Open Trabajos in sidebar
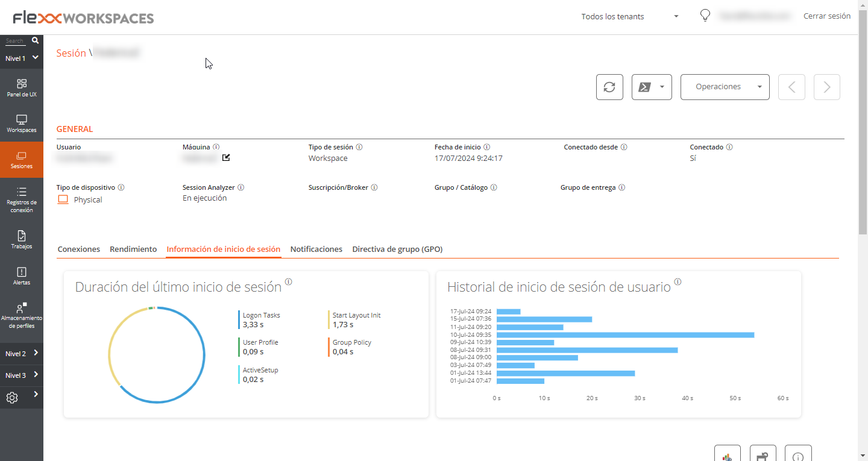868x461 pixels. [22, 239]
